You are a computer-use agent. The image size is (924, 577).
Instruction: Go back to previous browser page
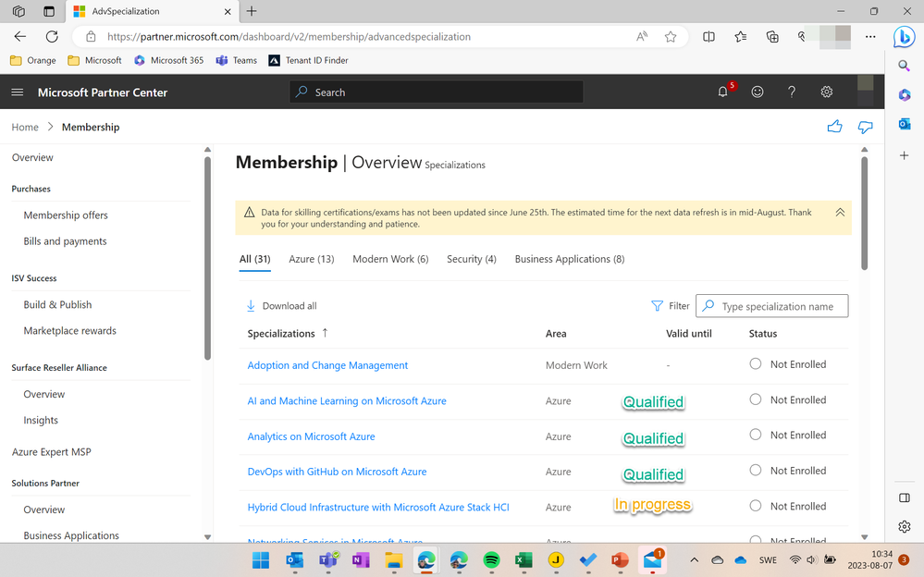[x=20, y=37]
